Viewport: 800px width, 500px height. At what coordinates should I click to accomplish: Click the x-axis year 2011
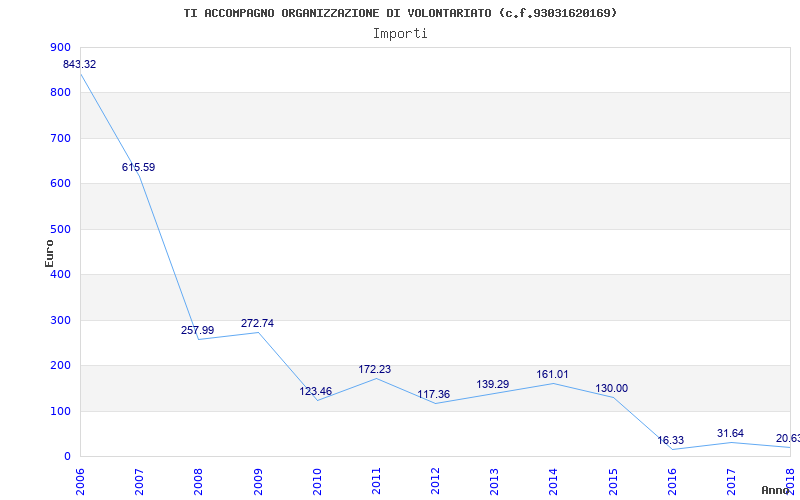point(376,482)
